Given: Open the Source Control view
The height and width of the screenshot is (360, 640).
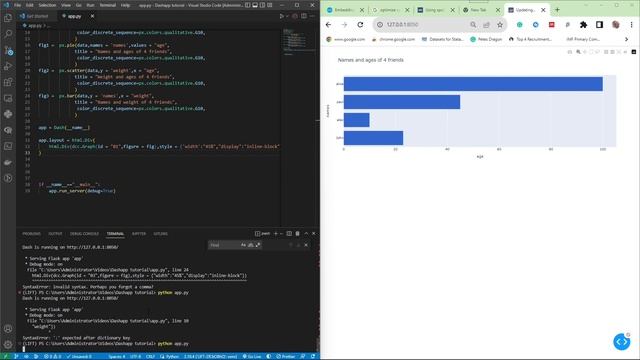Looking at the screenshot, I should pyautogui.click(x=8, y=50).
